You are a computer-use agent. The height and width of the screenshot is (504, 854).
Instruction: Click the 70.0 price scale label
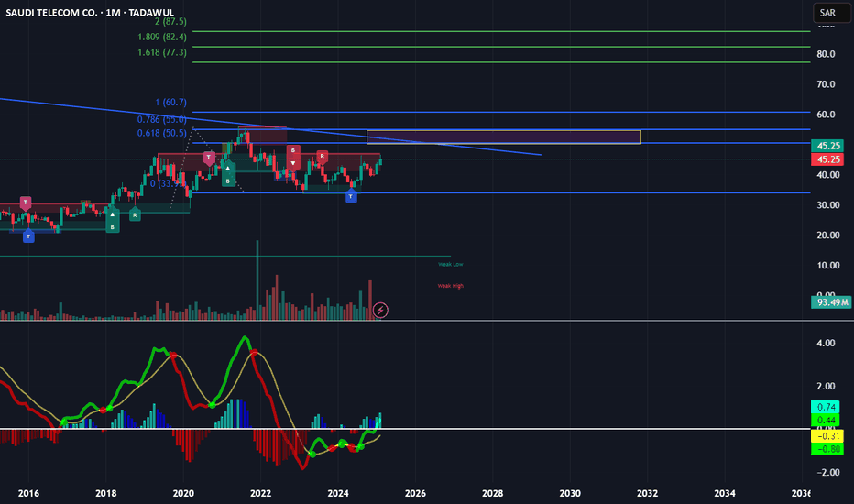pyautogui.click(x=826, y=84)
